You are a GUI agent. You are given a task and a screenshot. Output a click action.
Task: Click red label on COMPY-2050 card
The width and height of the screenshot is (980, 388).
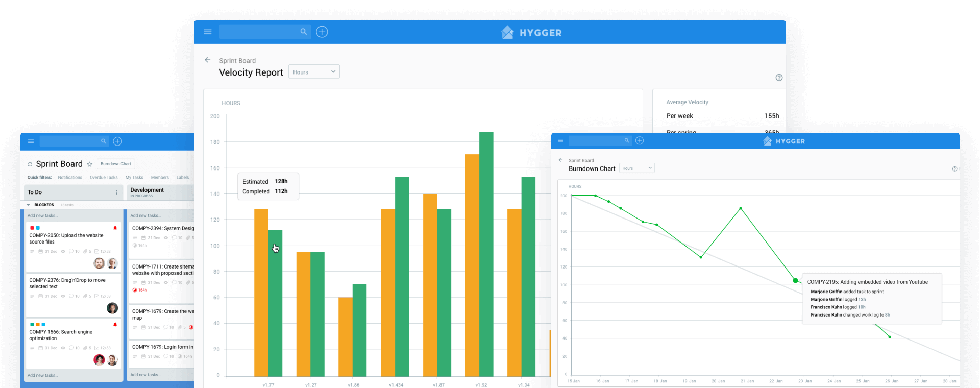[32, 228]
